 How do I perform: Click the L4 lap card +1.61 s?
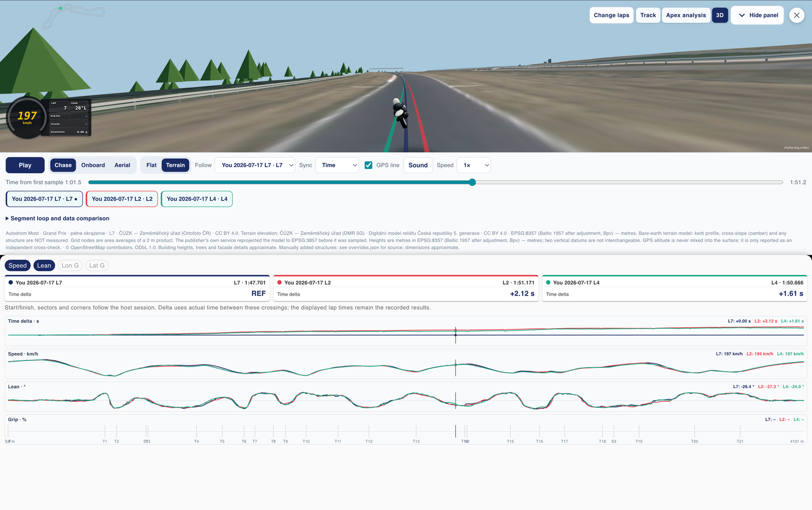(x=675, y=288)
